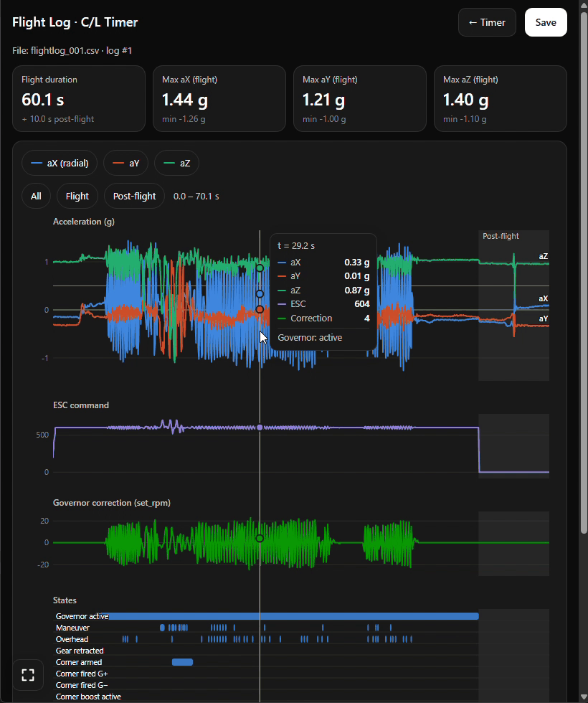
Task: Click the Max aY 1.21 g card
Action: tap(360, 99)
